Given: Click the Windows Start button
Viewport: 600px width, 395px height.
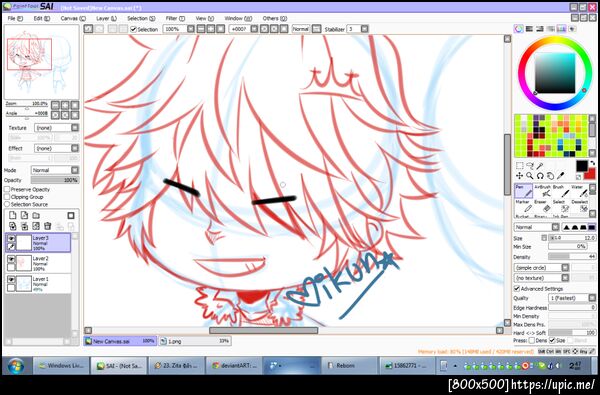Looking at the screenshot, I should coord(16,366).
